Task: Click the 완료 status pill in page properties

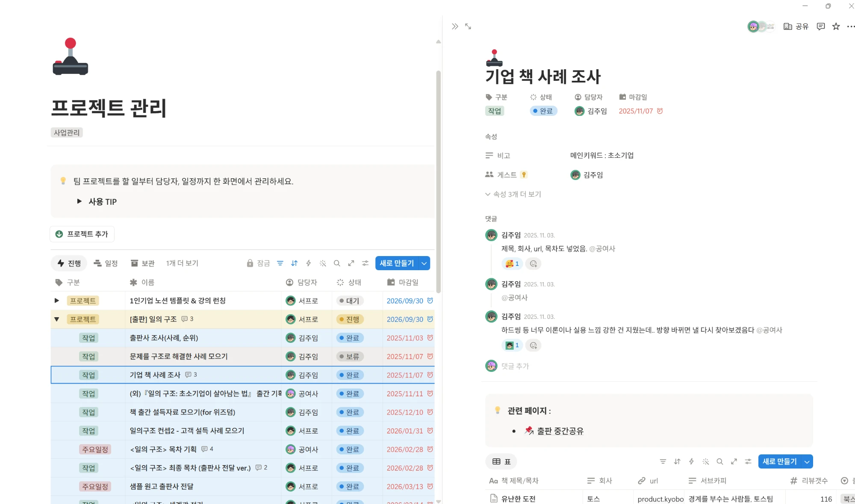Action: pos(543,111)
